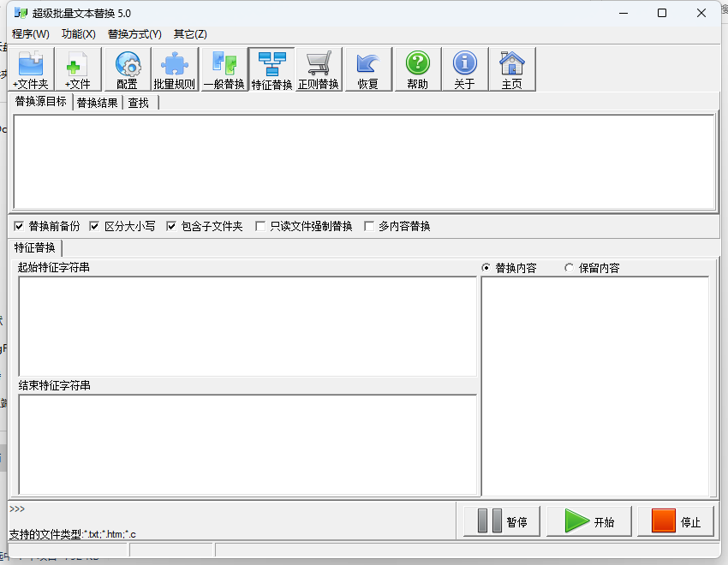
Task: Open the 其它(Z) menu
Action: [190, 34]
